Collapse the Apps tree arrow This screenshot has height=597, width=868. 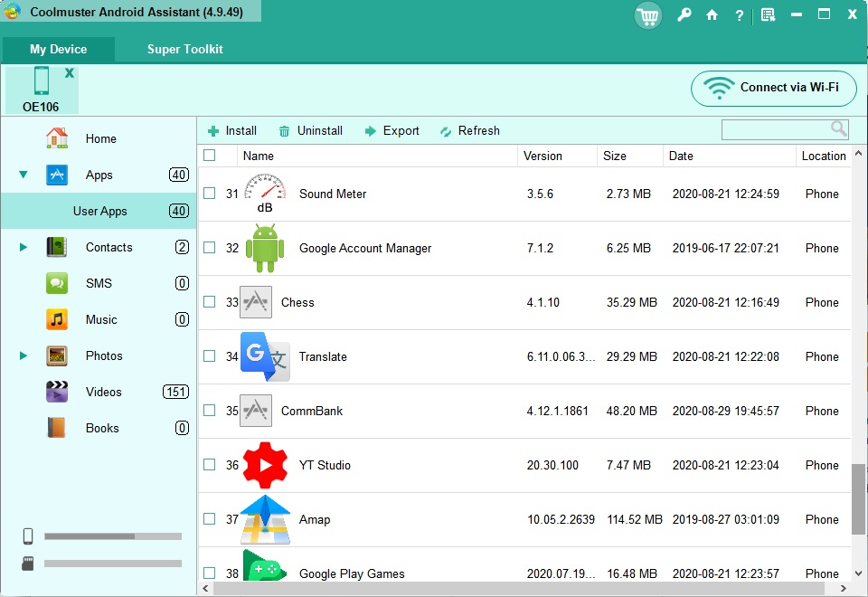(24, 175)
